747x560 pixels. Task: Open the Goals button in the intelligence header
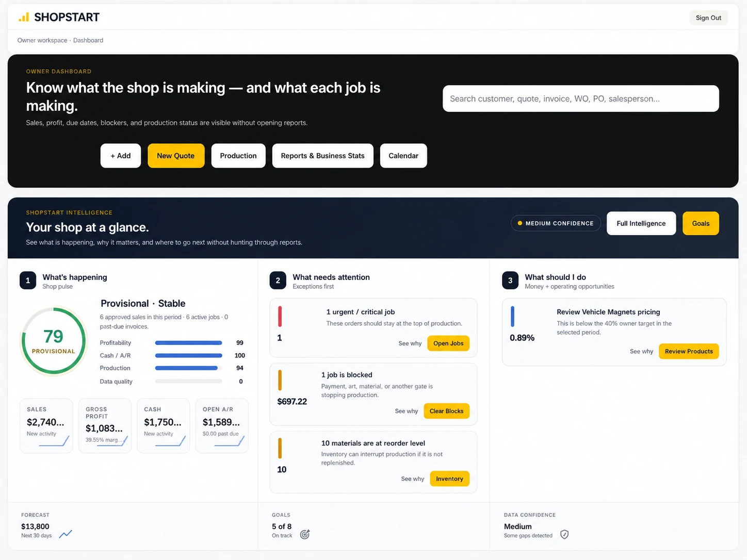[x=701, y=223]
